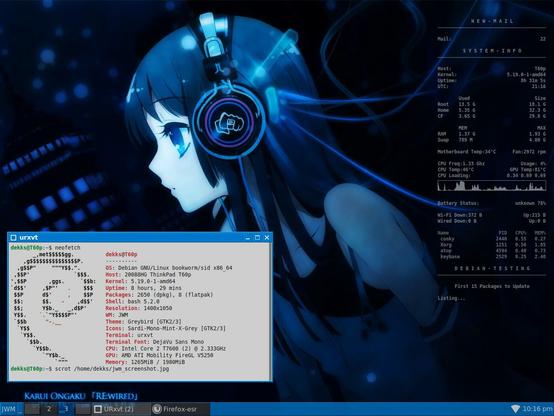554x416 pixels.
Task: Click the 'scrot /home/dekks/jwm_screenshot.jpg' command
Action: [x=112, y=369]
